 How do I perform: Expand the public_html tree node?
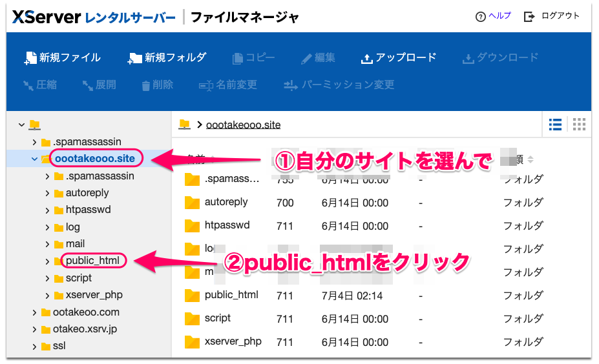point(47,261)
